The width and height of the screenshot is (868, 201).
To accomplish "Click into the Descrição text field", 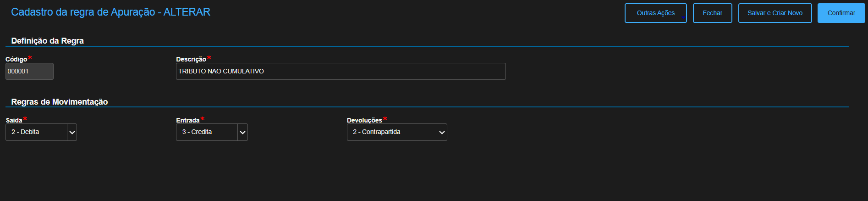I will (x=341, y=72).
